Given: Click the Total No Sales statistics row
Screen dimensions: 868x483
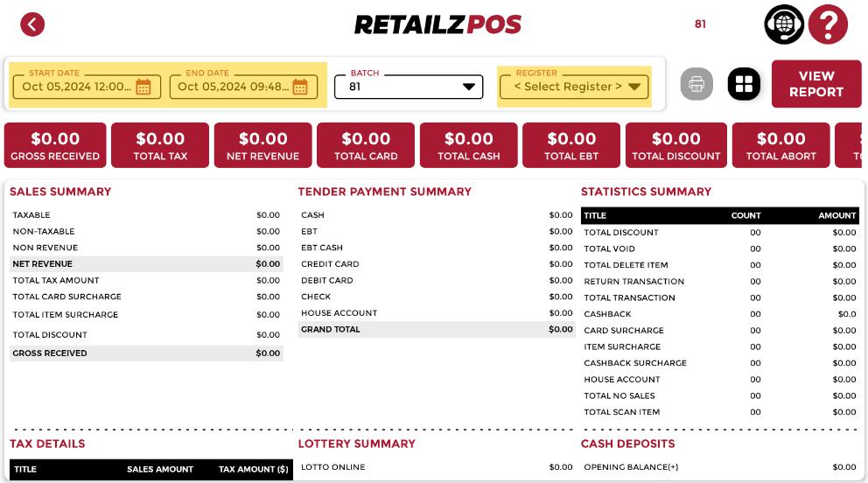Looking at the screenshot, I should 719,395.
